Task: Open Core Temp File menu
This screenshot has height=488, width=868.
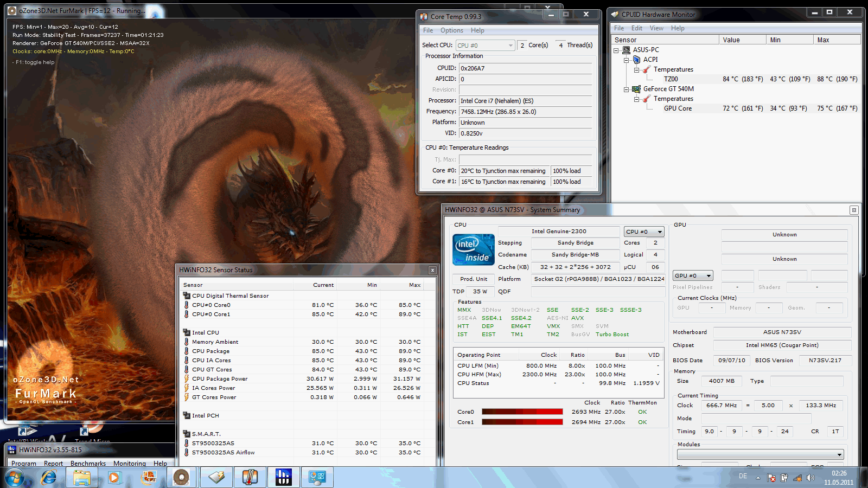Action: (428, 30)
